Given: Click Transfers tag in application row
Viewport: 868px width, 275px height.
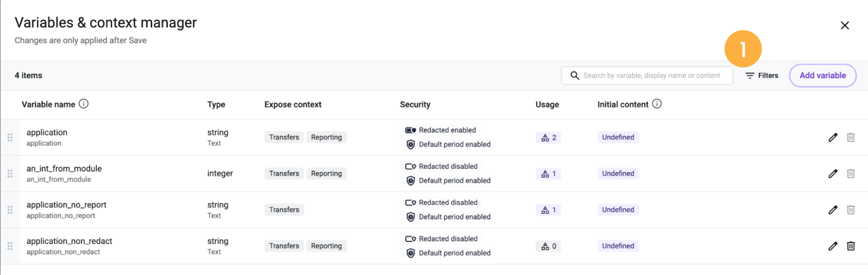Looking at the screenshot, I should pyautogui.click(x=284, y=137).
